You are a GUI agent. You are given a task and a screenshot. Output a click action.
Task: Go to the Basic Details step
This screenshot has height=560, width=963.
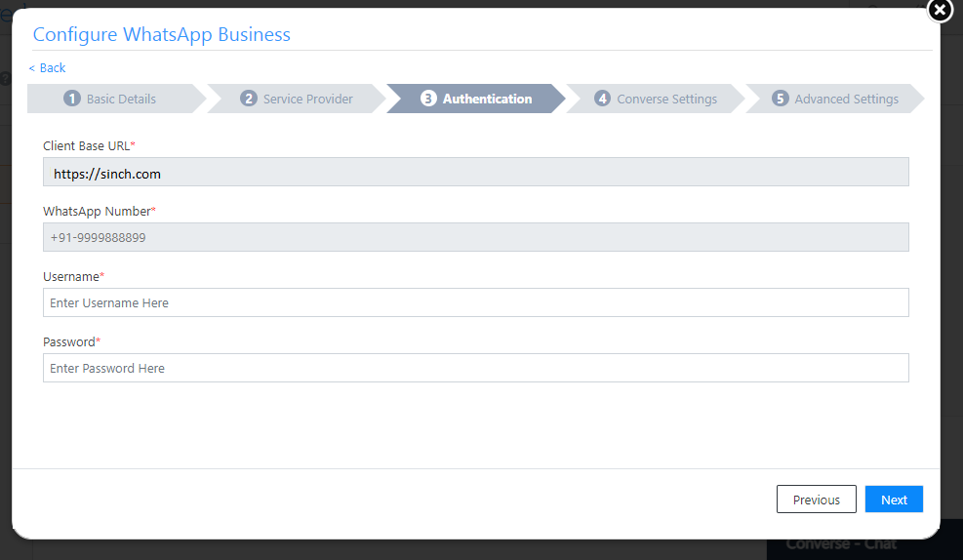[x=121, y=99]
